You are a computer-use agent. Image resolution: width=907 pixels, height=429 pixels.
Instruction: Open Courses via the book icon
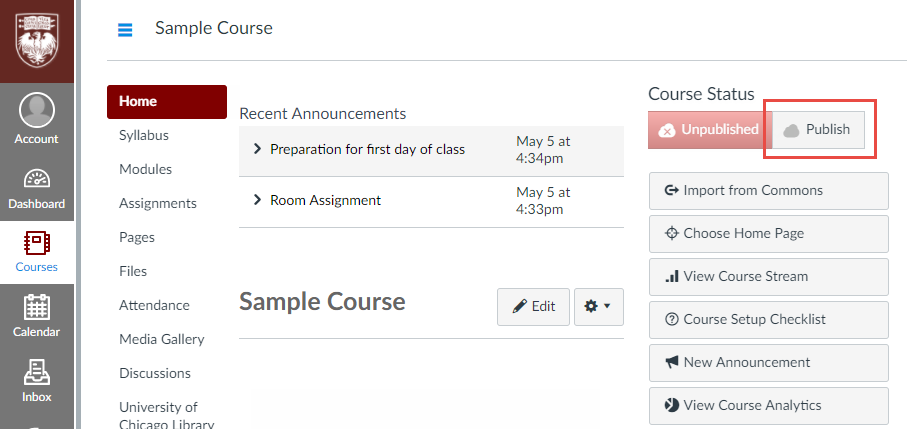(x=36, y=251)
